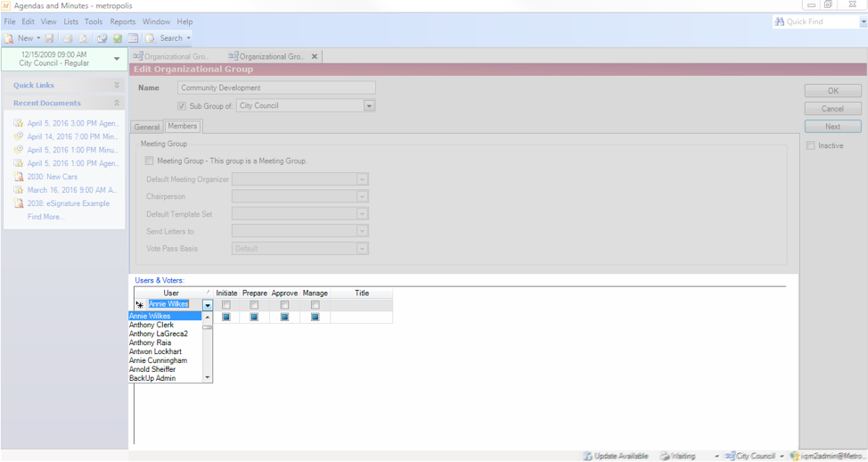This screenshot has height=462, width=868.
Task: Open the Tools menu
Action: [x=94, y=21]
